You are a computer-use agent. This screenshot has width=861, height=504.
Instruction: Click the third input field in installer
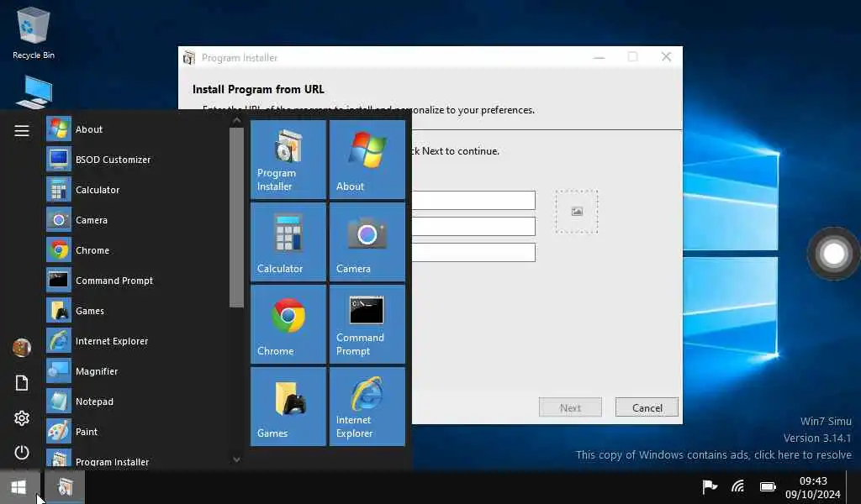coord(473,252)
